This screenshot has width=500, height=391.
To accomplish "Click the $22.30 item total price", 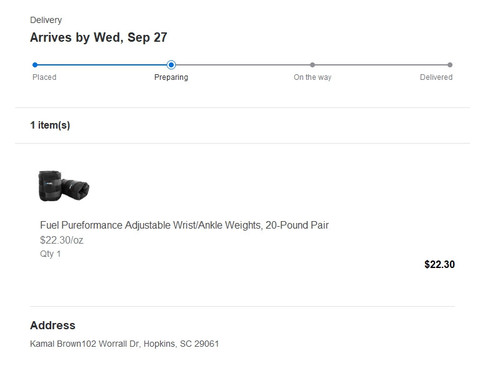I will [439, 264].
